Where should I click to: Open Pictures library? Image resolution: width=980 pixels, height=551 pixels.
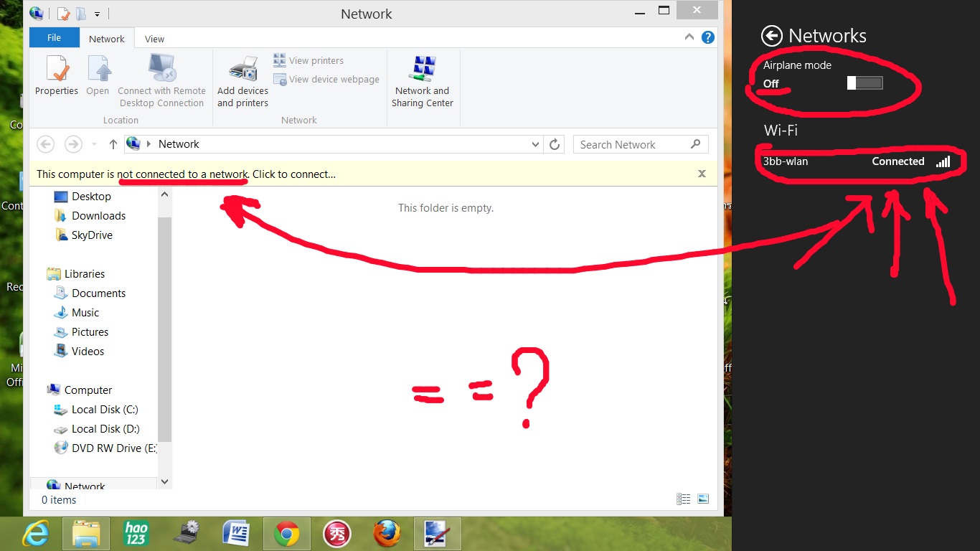pyautogui.click(x=82, y=332)
